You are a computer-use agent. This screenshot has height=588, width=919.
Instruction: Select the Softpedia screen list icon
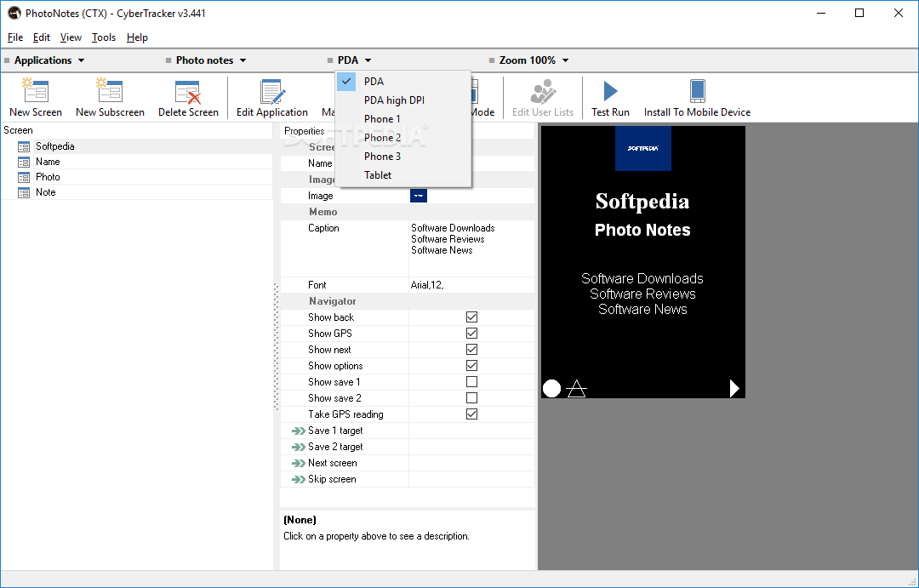pyautogui.click(x=24, y=146)
